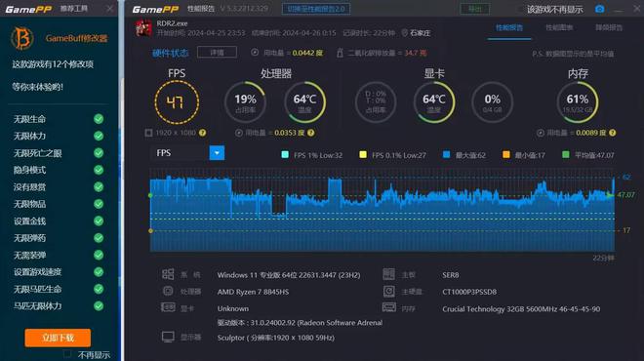Click the location pin icon near 石家庄

tap(404, 32)
